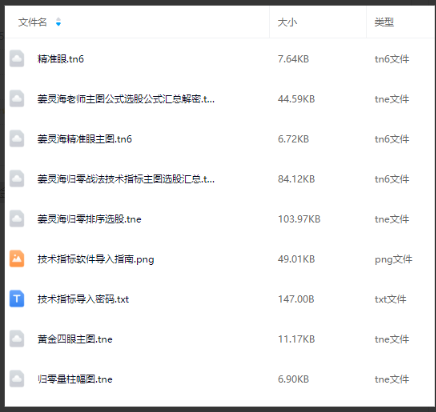Toggle the sort arrow beside 文件名
Image resolution: width=436 pixels, height=412 pixels.
58,22
